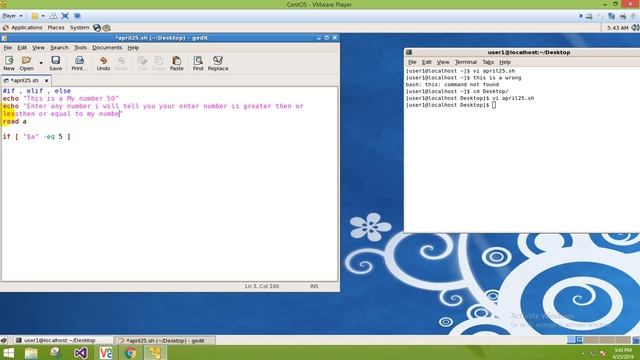640x360 pixels.
Task: Click the terminal prompt input line
Action: pyautogui.click(x=451, y=105)
